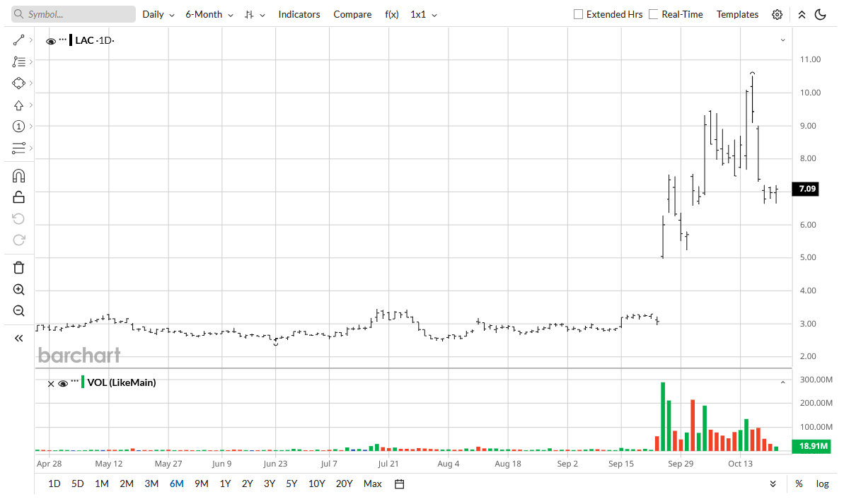This screenshot has width=844, height=504.
Task: Select the trend line drawing tool
Action: point(18,40)
